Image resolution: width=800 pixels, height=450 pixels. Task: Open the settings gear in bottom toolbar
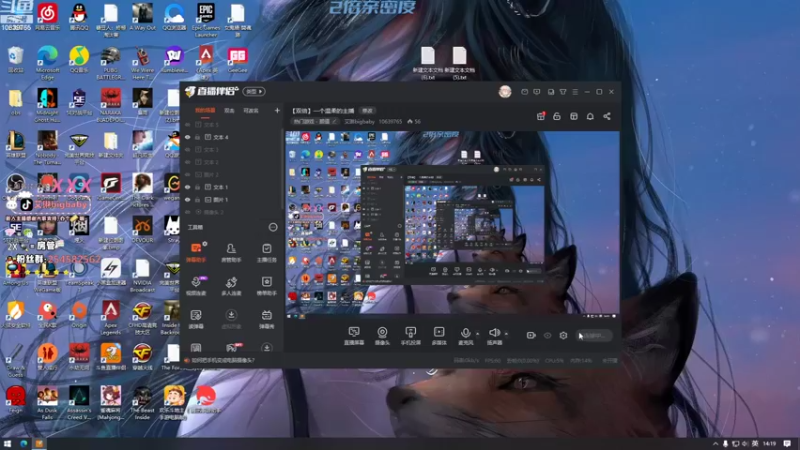563,335
